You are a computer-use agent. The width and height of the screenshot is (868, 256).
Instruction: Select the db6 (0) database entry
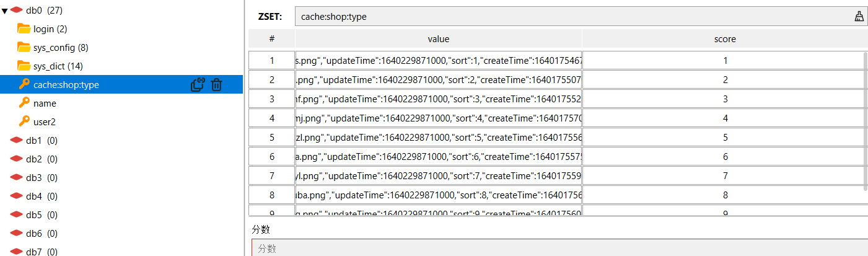[41, 234]
